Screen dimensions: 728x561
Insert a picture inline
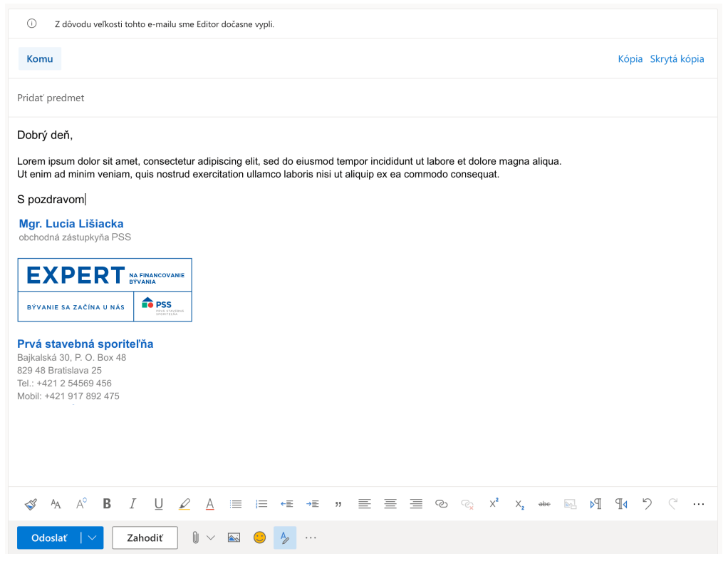click(x=234, y=537)
